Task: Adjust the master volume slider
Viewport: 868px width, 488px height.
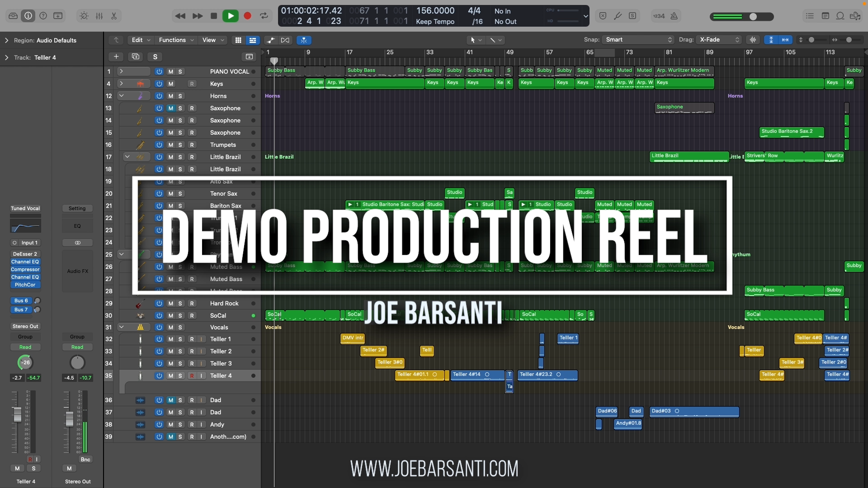Action: click(753, 17)
